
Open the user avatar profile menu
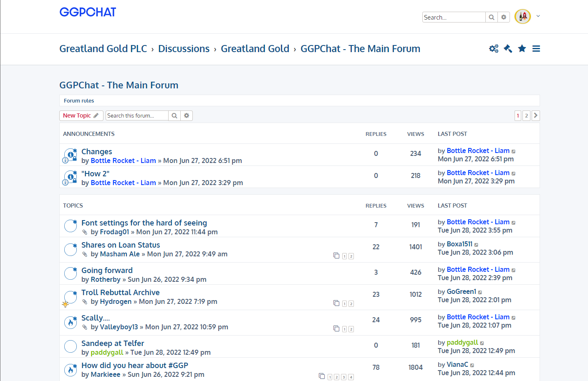point(522,17)
